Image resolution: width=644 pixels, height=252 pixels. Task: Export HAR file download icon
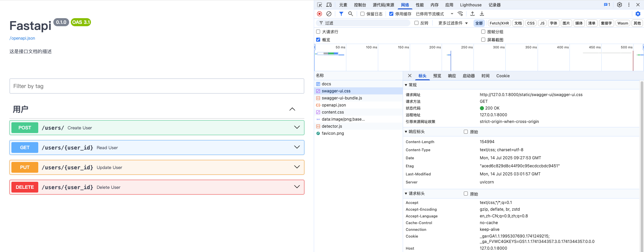tap(482, 14)
